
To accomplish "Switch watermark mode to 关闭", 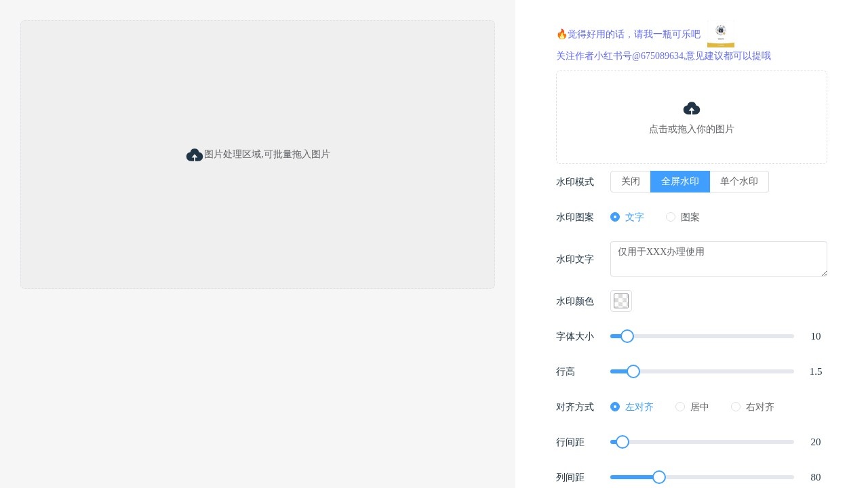I will click(630, 181).
